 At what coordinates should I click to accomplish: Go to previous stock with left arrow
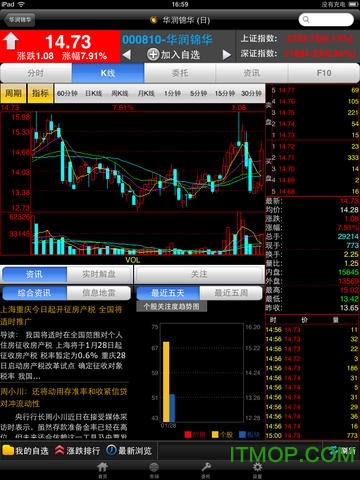point(127,55)
